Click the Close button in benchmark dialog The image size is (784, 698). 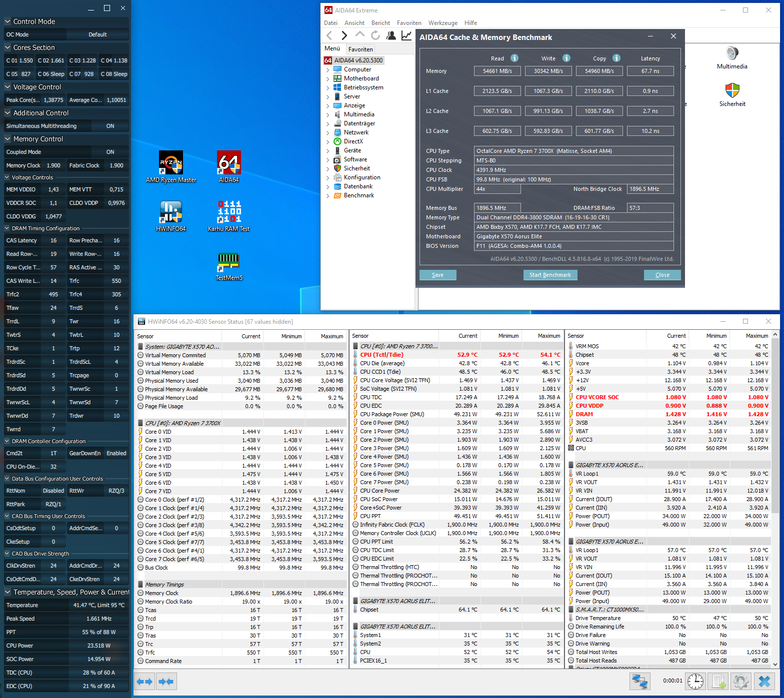point(662,275)
